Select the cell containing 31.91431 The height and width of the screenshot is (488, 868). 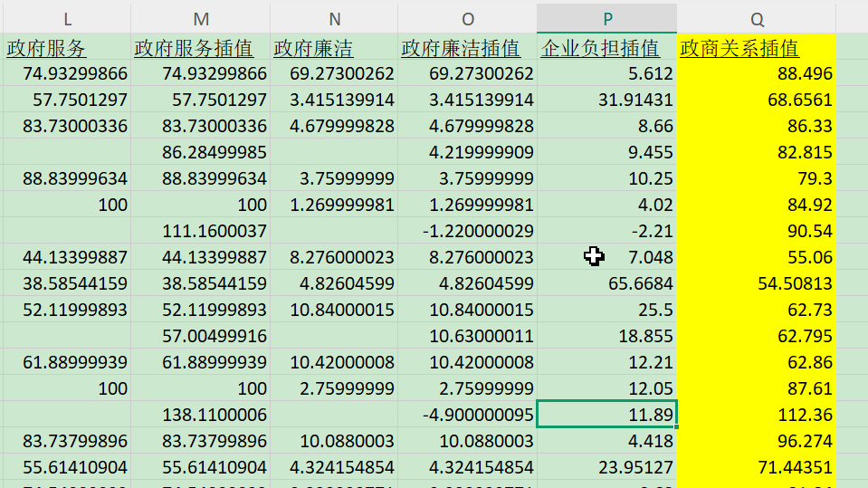[606, 100]
